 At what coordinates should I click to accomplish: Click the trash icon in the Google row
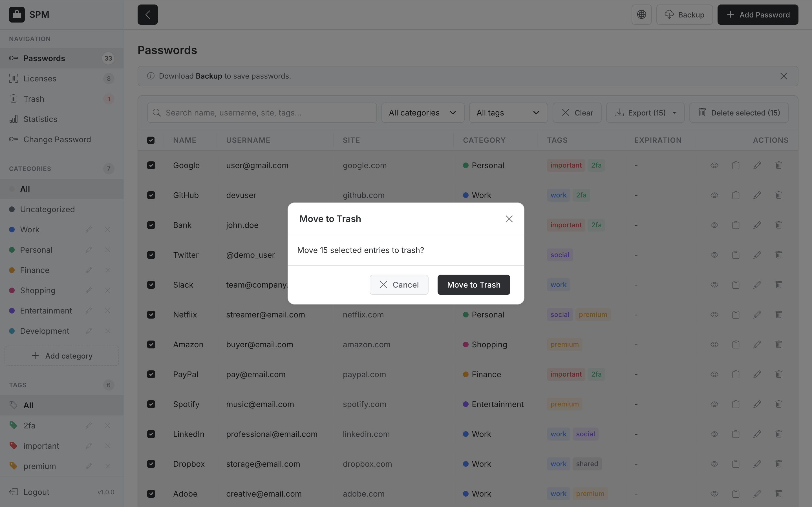tap(778, 165)
